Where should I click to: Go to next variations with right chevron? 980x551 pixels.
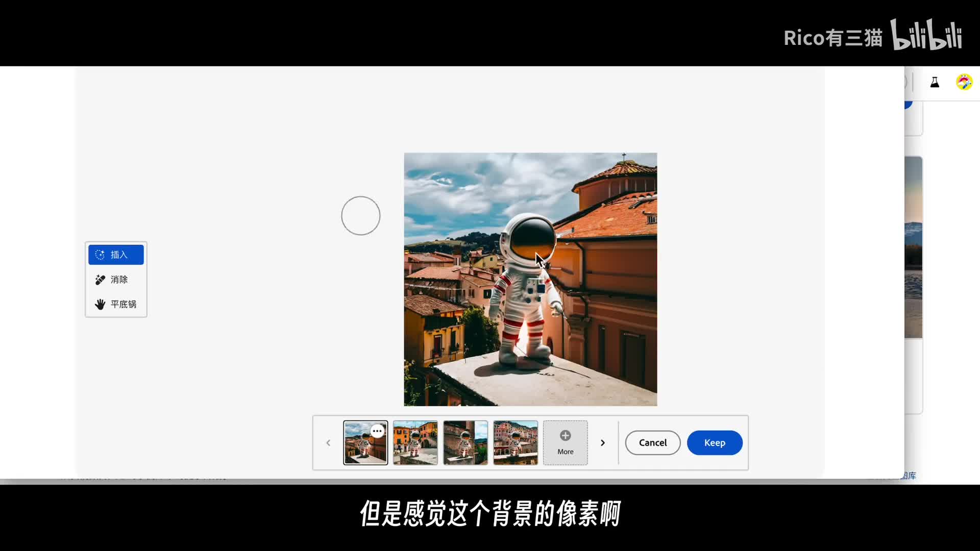tap(603, 443)
